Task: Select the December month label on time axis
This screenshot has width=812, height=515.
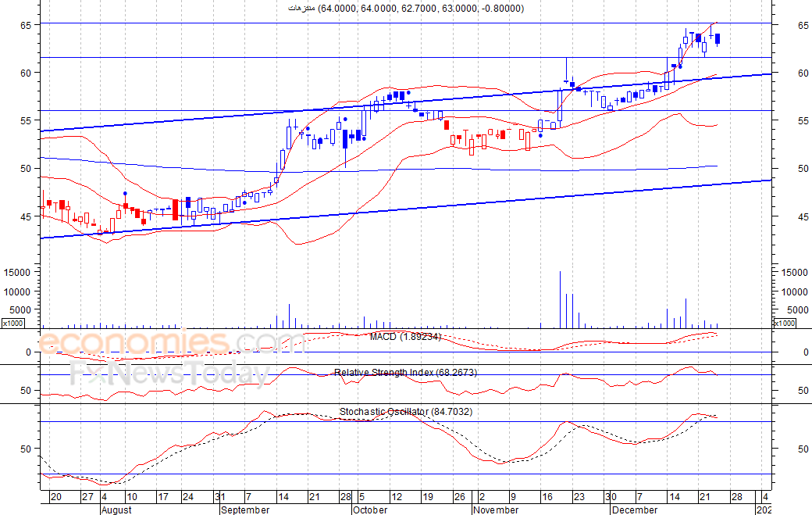Action: tap(634, 510)
